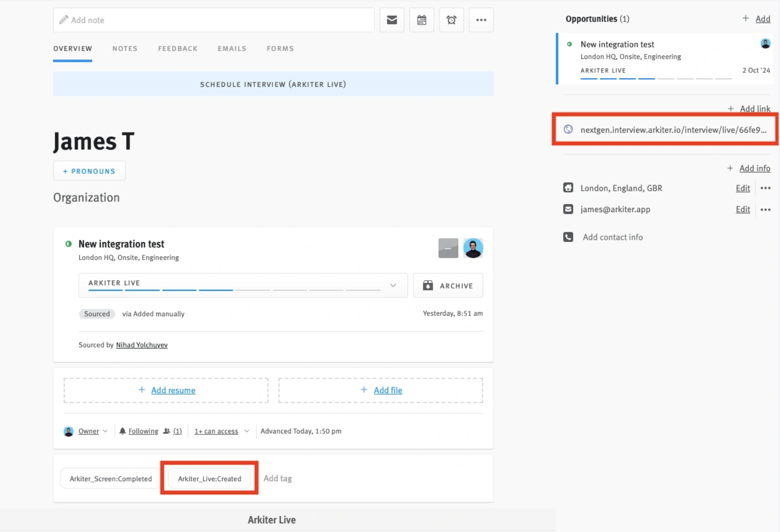Click the Add note input field
This screenshot has height=532, width=780.
pos(213,20)
